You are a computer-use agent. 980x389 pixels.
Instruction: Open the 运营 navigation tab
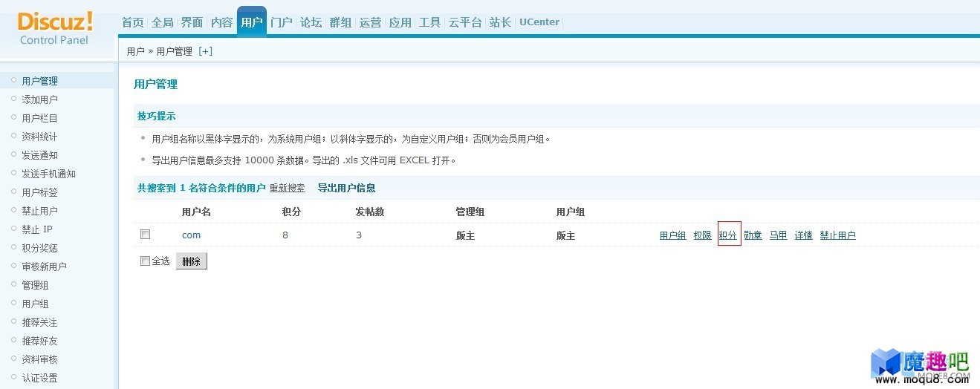click(x=371, y=22)
